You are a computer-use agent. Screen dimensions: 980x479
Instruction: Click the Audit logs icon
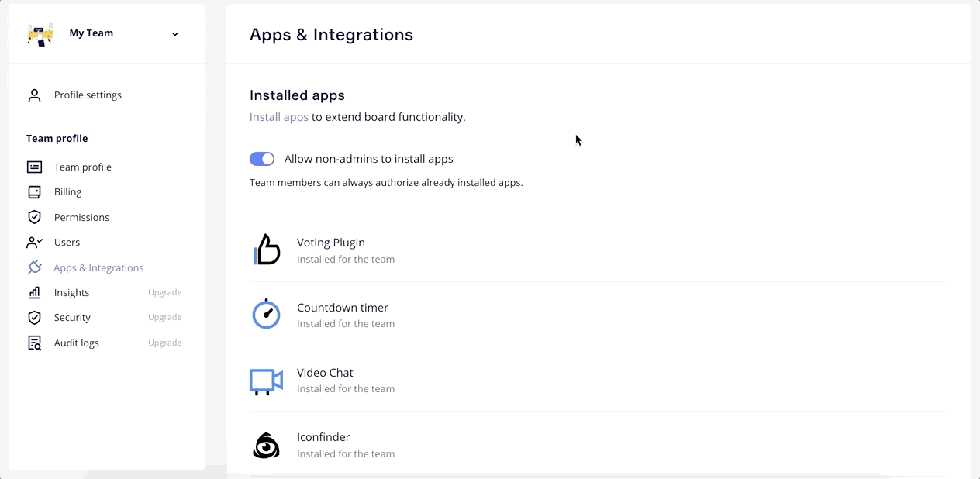34,343
